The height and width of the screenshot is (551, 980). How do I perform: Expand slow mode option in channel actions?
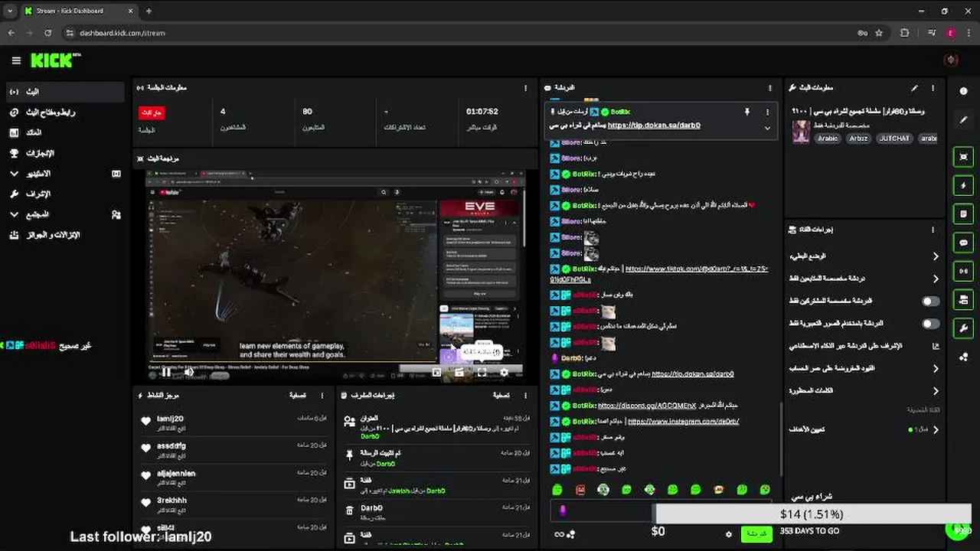(864, 256)
